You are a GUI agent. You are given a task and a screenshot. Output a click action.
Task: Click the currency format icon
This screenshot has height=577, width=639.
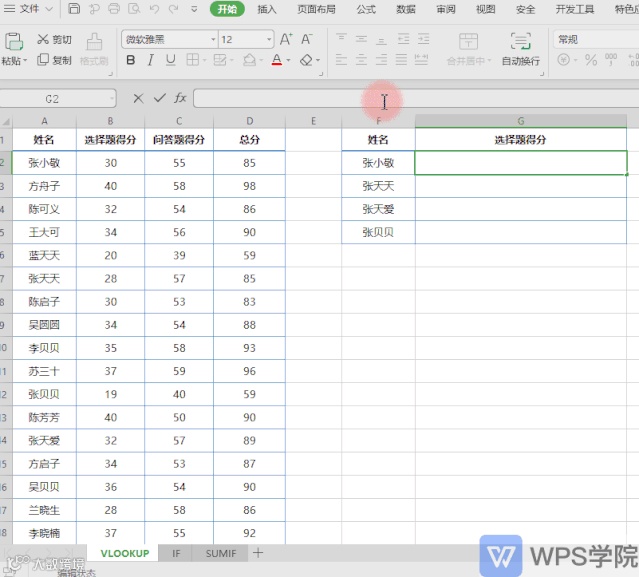pos(564,60)
